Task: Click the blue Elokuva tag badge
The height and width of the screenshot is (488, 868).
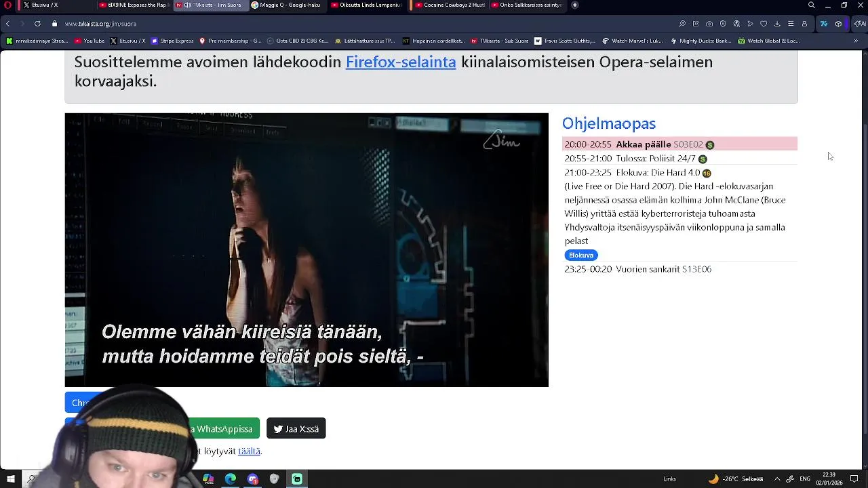Action: (581, 255)
